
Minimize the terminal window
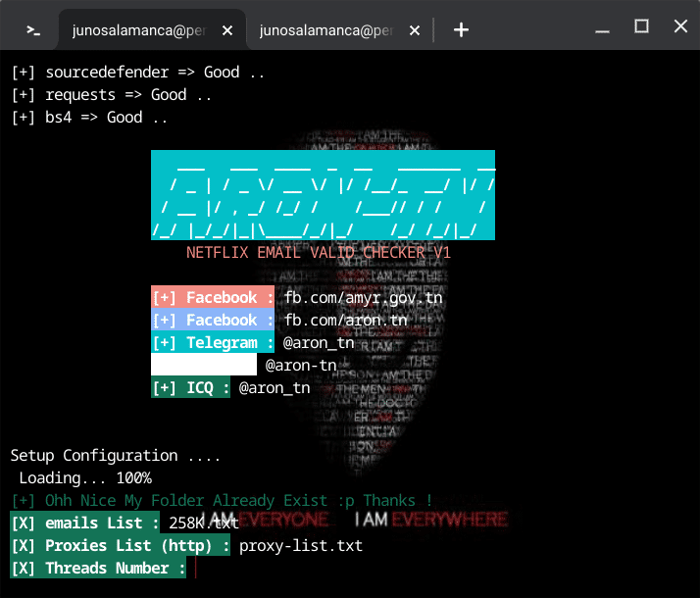click(x=602, y=30)
